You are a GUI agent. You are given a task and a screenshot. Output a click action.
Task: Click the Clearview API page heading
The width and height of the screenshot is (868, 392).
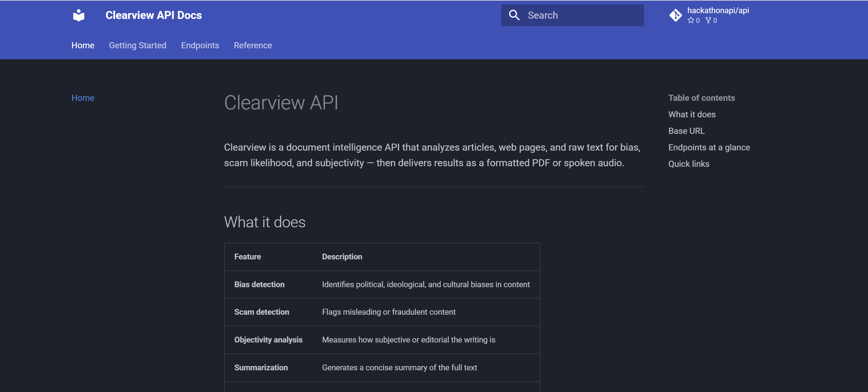click(x=281, y=103)
